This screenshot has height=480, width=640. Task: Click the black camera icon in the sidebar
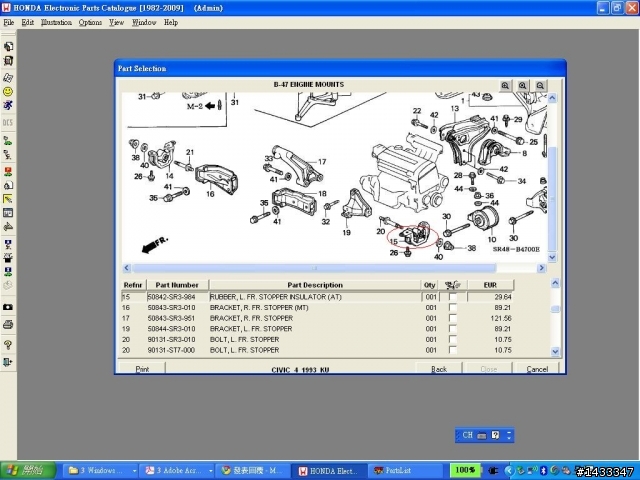8,307
